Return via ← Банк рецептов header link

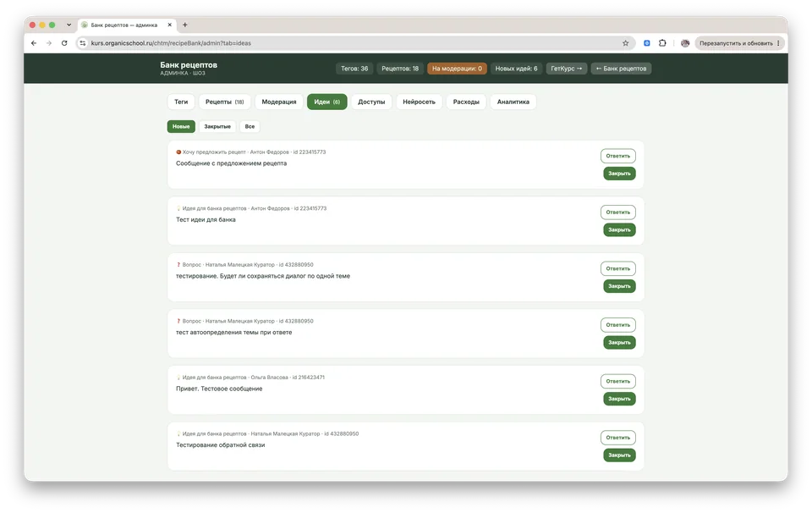[x=622, y=69]
